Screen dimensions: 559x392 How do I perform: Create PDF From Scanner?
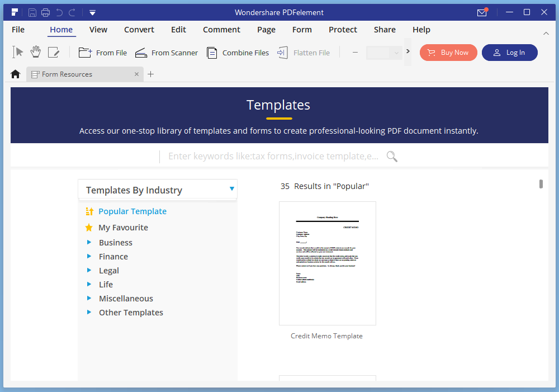coord(167,53)
